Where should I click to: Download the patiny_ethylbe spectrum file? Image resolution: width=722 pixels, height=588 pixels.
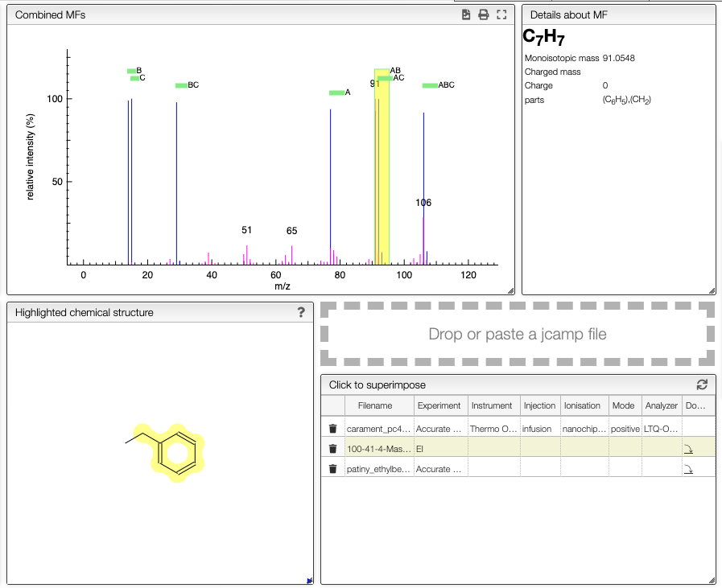point(688,469)
